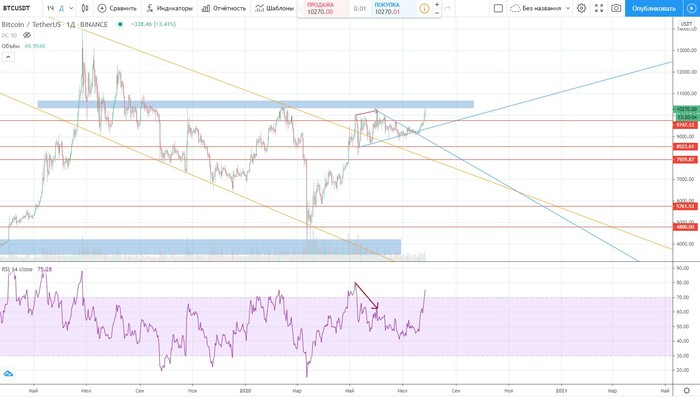Click the 8523.61 price level label
This screenshot has height=397, width=700.
[x=684, y=146]
